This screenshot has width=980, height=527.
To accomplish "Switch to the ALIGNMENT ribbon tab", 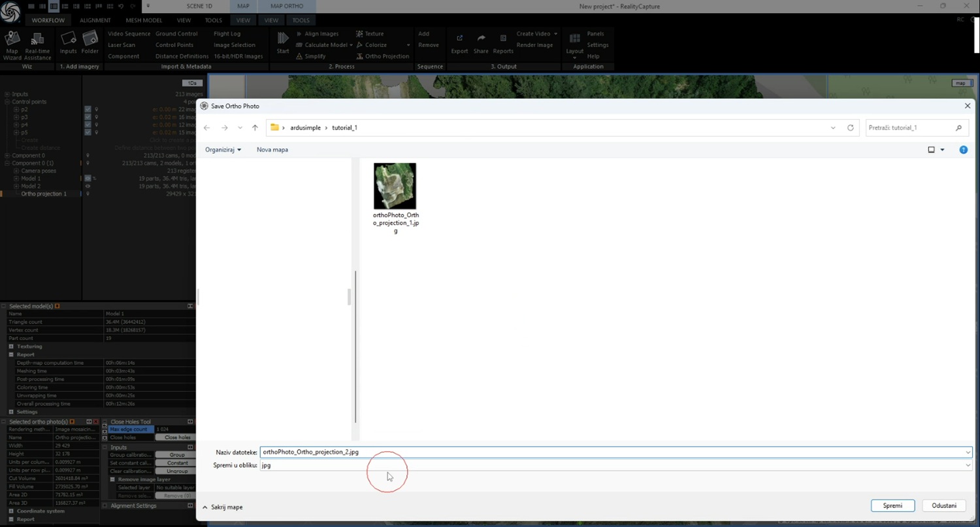I will tap(95, 20).
